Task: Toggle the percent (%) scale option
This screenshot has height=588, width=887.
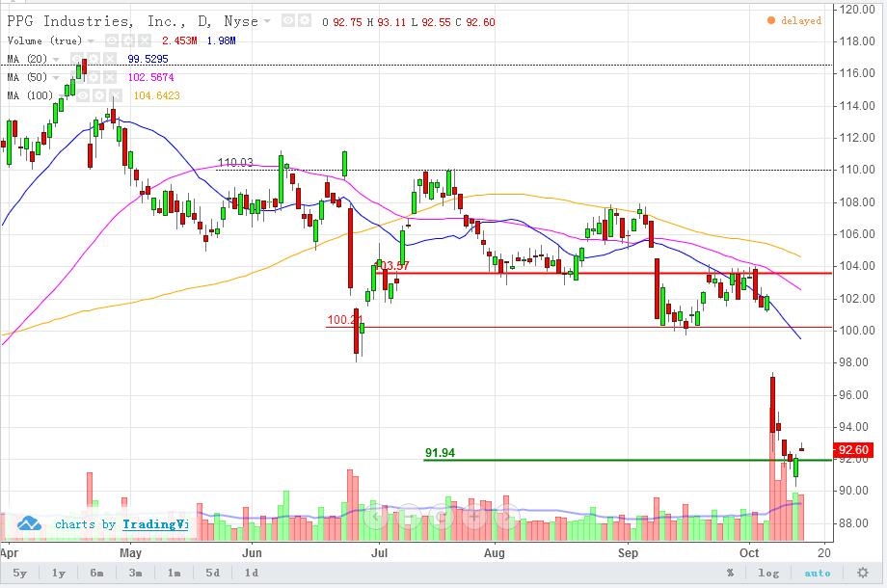Action: 730,573
